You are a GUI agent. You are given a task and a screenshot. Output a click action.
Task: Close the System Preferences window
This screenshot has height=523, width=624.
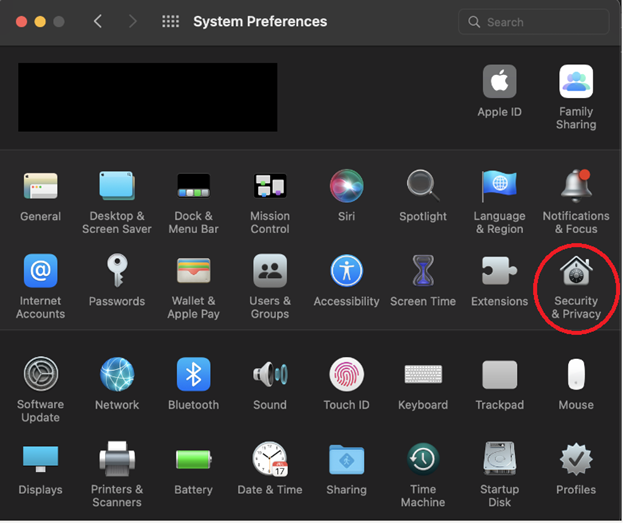pos(21,21)
